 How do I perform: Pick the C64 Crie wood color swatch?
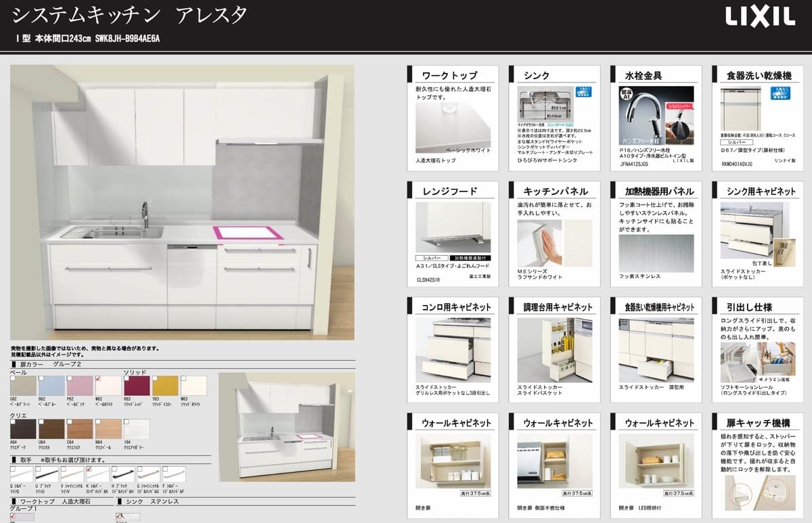80,429
